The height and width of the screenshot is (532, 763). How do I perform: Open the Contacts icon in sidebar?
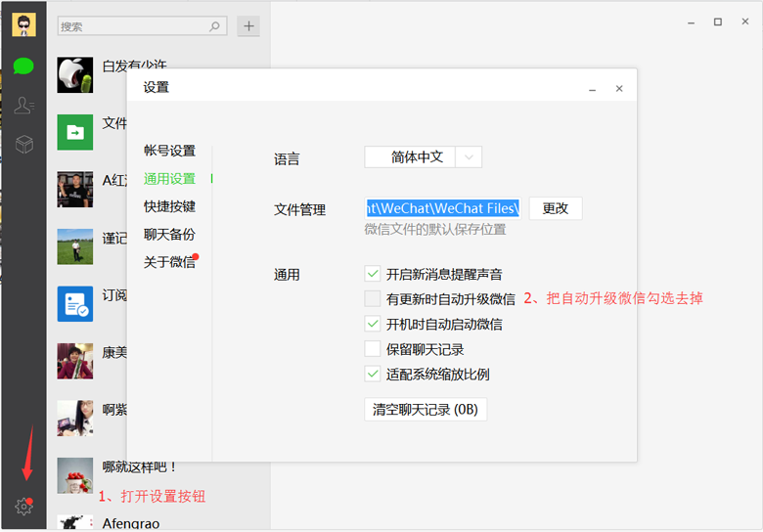[x=23, y=106]
